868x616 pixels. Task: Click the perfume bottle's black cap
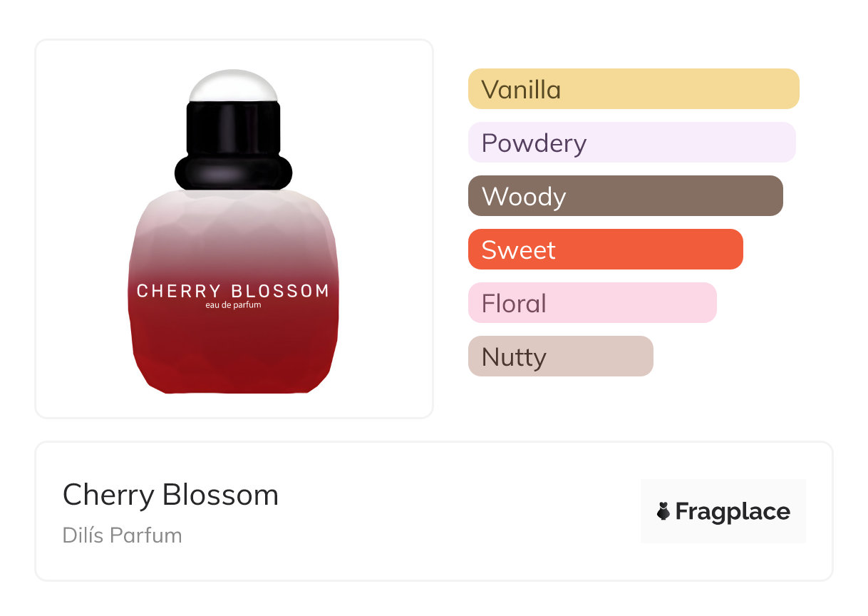pos(233,128)
